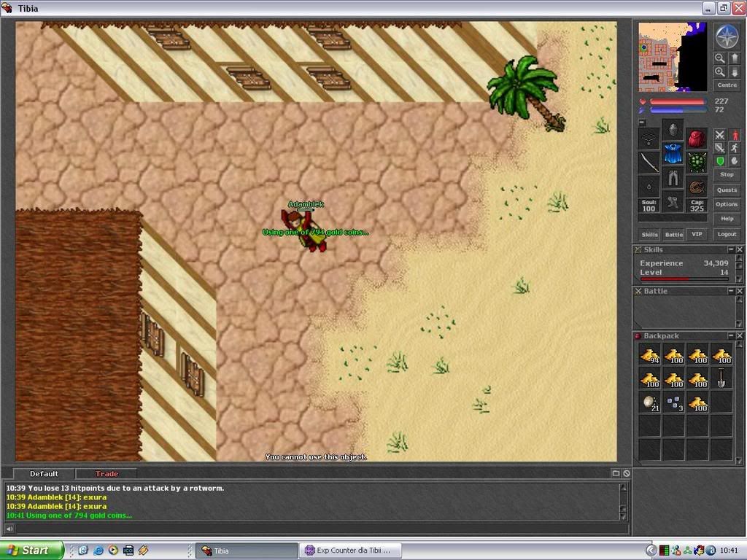Viewport: 747px width, 560px height.
Task: Click the shovel in the backpack
Action: point(721,379)
